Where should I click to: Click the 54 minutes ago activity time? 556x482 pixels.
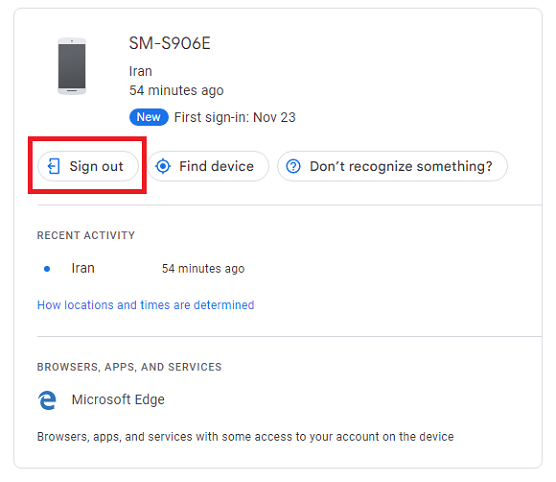[203, 269]
